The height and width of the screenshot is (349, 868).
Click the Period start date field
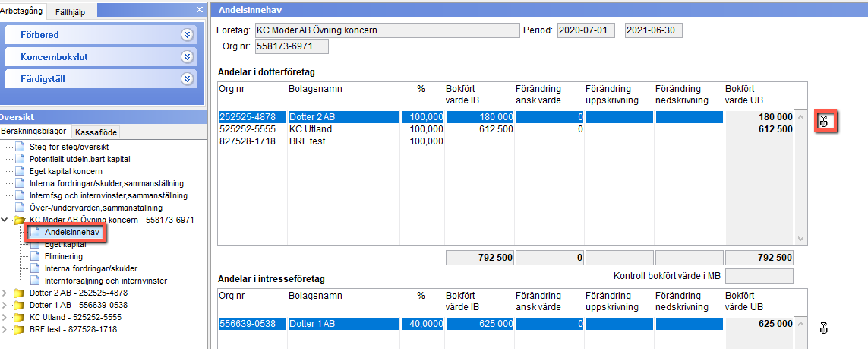tap(586, 30)
